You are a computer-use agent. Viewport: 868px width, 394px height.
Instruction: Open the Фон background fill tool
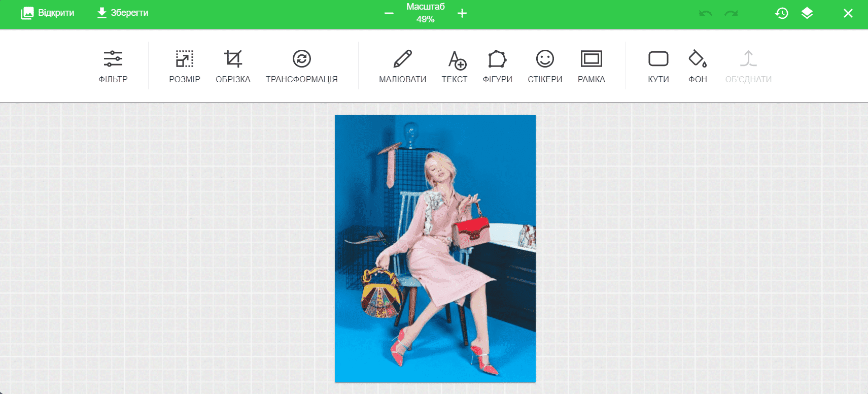point(698,65)
